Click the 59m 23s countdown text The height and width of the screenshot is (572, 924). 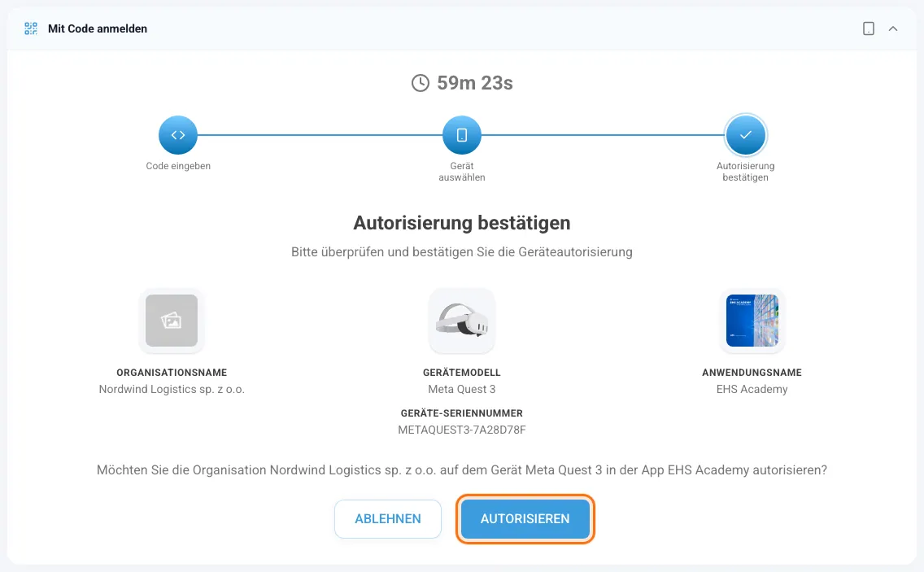coord(475,83)
